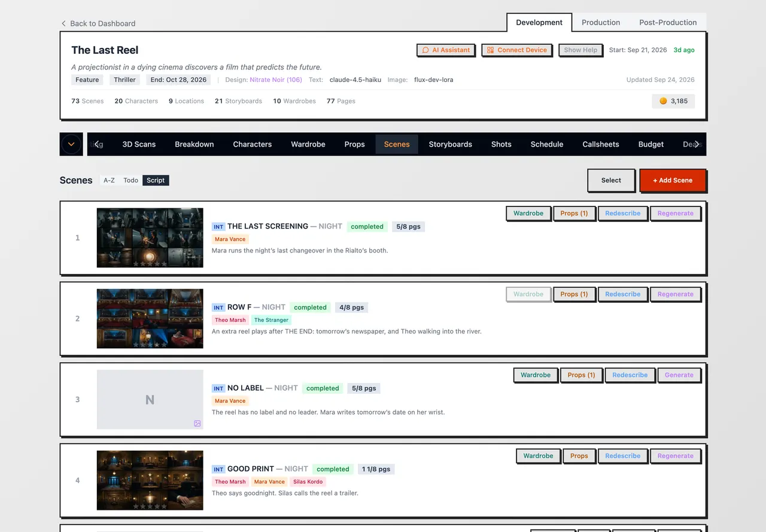Select the Development tab
The height and width of the screenshot is (532, 766).
(x=539, y=22)
